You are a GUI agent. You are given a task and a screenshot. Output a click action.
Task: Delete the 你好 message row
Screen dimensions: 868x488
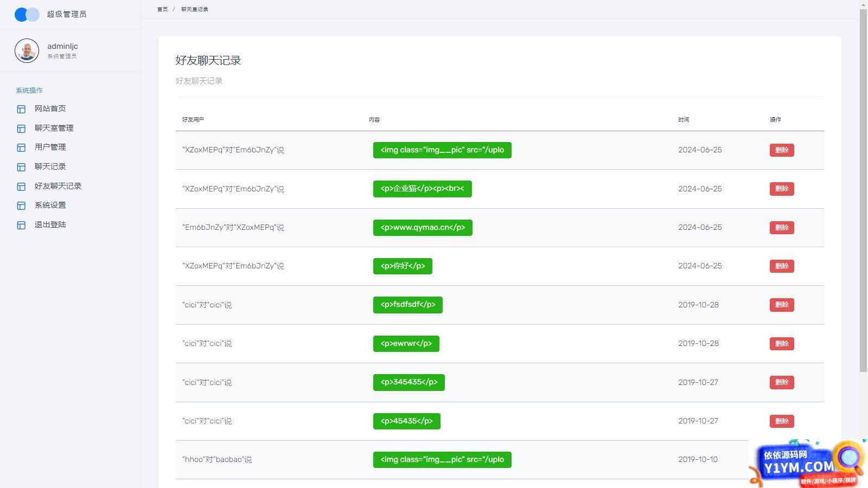pyautogui.click(x=782, y=266)
